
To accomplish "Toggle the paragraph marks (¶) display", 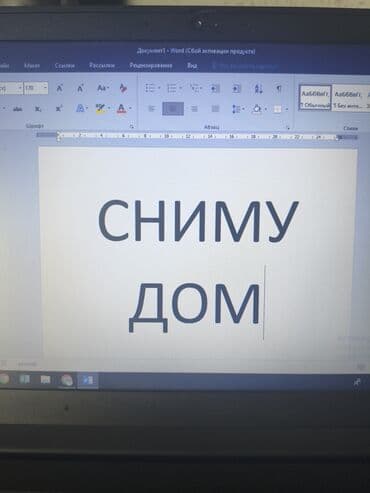I will tap(279, 88).
